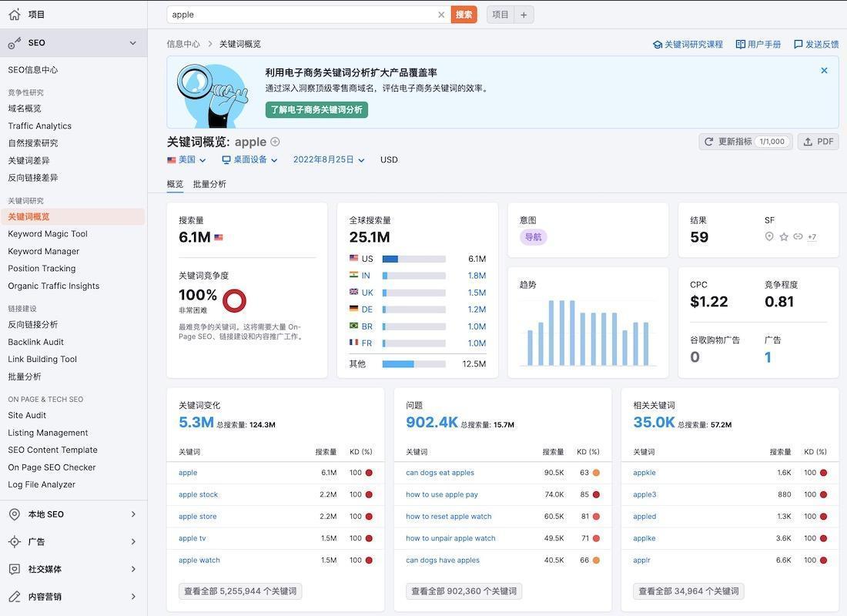
Task: Open the 2022年8月25日 date dropdown
Action: pos(329,160)
